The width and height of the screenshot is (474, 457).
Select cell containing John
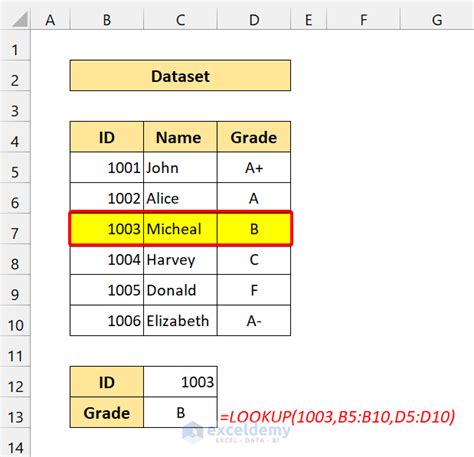[180, 168]
